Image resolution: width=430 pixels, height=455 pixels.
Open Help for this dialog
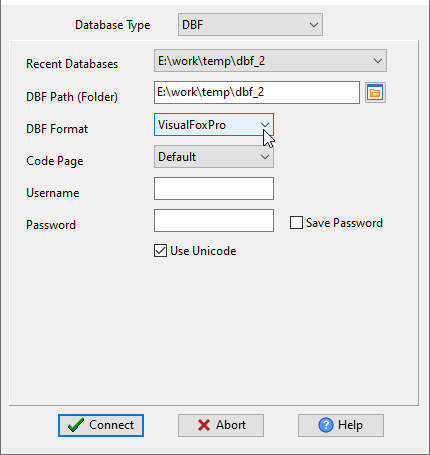341,425
